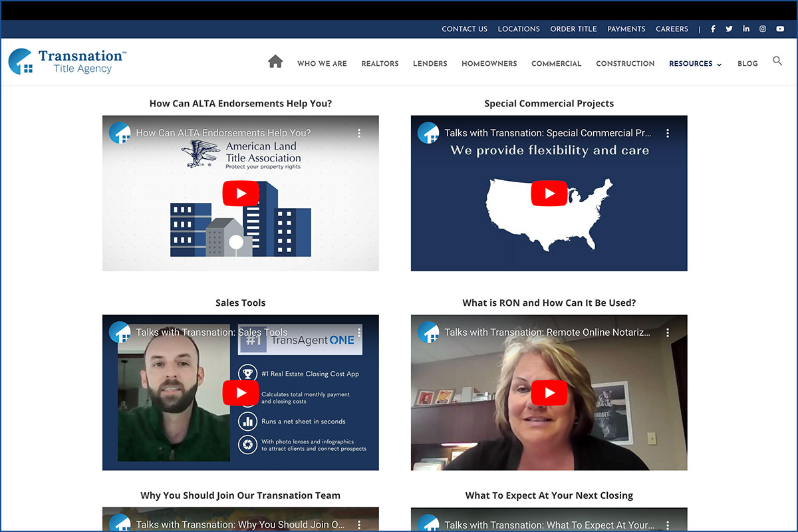Click the Payments link
The width and height of the screenshot is (798, 532).
tap(626, 29)
